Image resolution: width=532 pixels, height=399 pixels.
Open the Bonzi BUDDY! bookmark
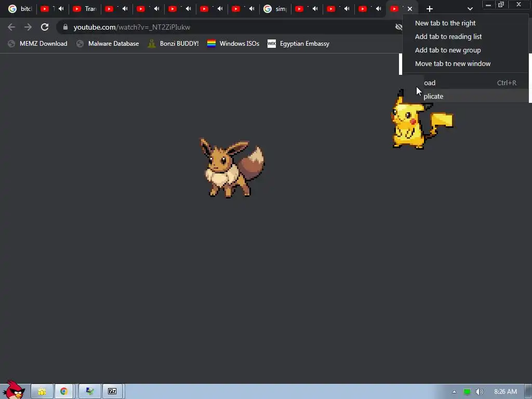pos(174,44)
